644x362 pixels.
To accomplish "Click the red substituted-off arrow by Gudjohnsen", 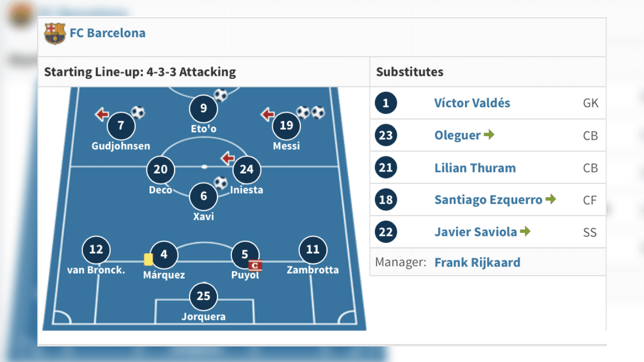I will point(102,115).
